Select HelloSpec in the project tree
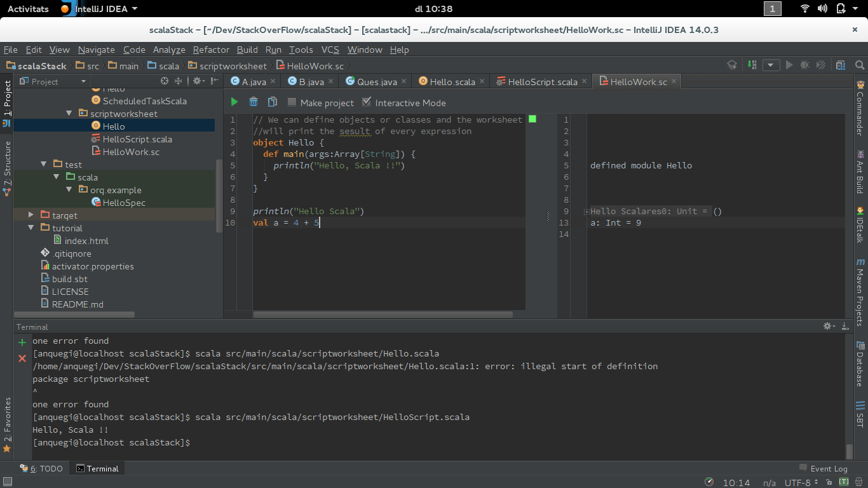This screenshot has height=488, width=868. coord(124,202)
